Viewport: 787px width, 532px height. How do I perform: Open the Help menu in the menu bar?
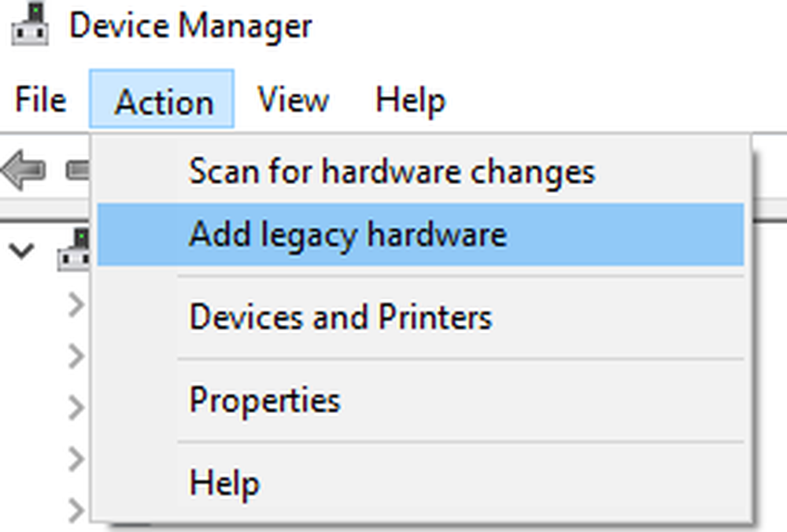coord(410,101)
